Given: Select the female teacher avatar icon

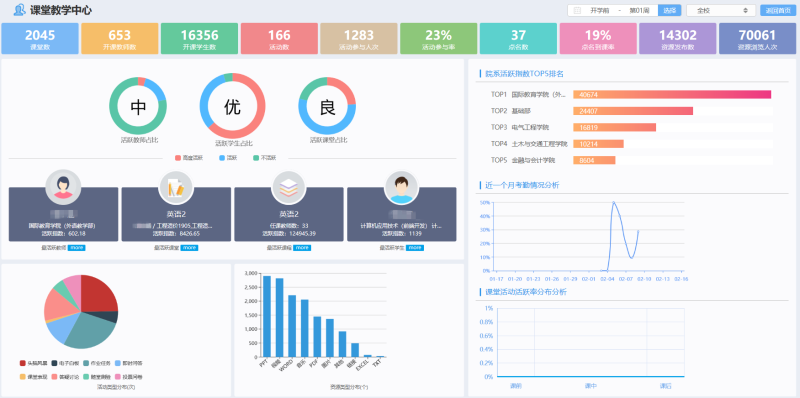Looking at the screenshot, I should tap(63, 187).
